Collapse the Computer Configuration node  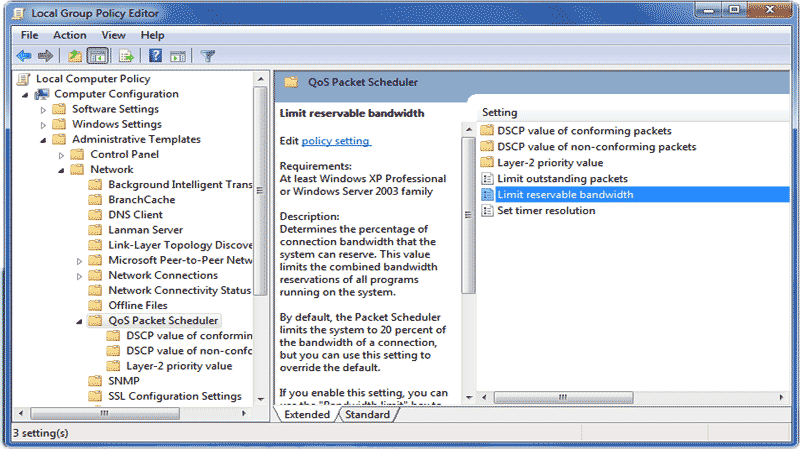(x=25, y=95)
